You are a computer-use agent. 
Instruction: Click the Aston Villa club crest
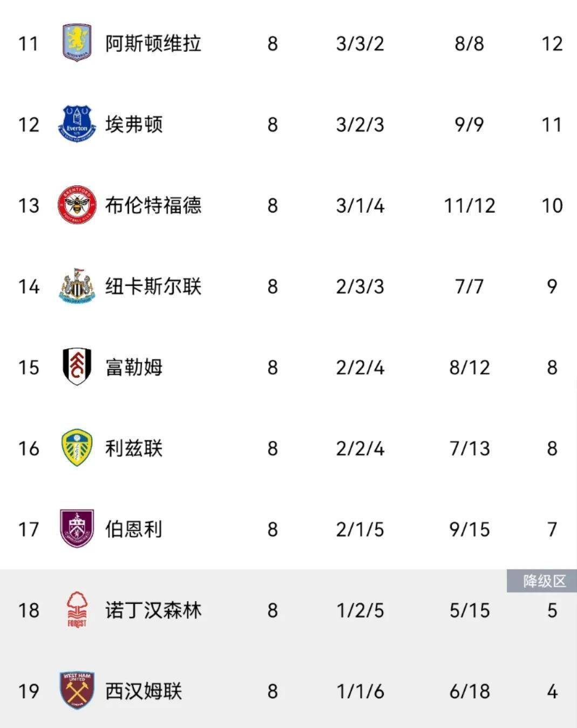pyautogui.click(x=77, y=43)
